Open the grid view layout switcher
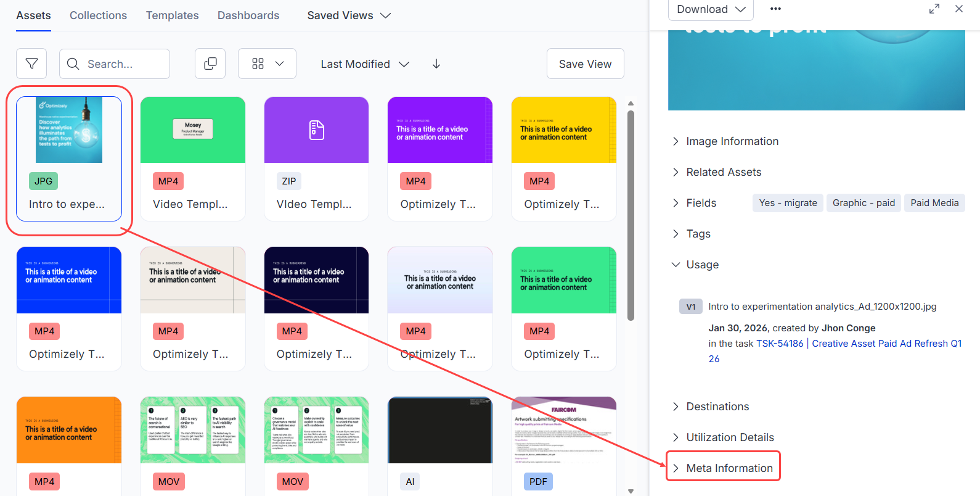The image size is (980, 496). [267, 64]
